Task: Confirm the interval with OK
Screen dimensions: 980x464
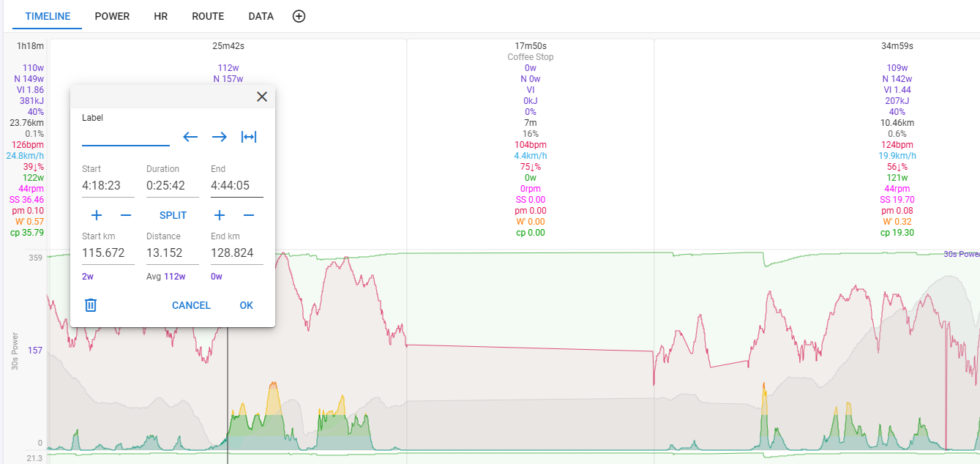Action: pos(246,305)
